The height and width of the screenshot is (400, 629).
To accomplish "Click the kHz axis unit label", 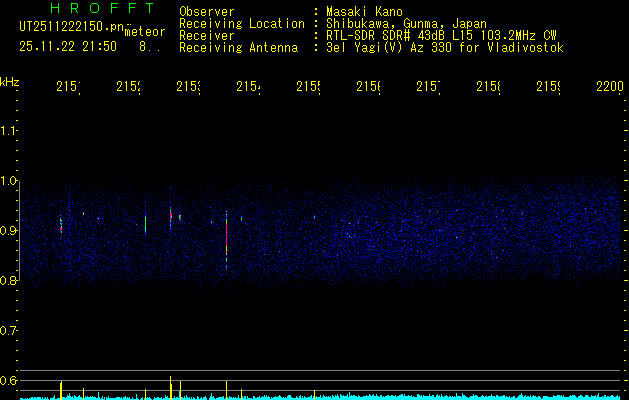I will point(9,80).
